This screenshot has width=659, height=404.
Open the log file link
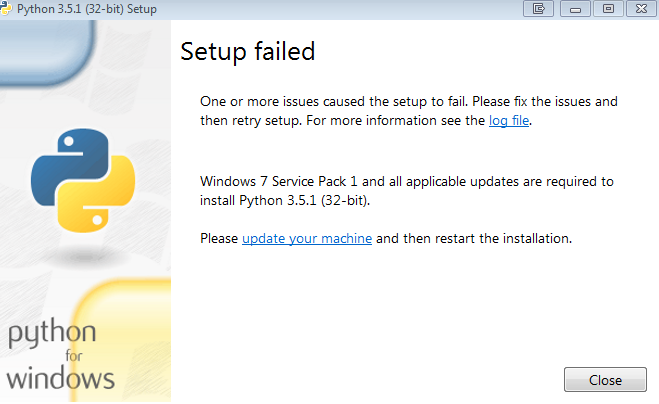point(509,121)
